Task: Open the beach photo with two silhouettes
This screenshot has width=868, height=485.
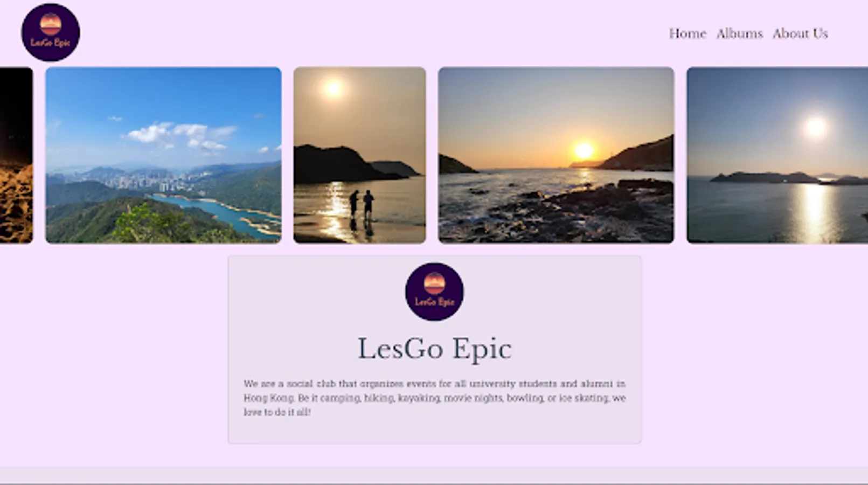Action: (x=359, y=155)
